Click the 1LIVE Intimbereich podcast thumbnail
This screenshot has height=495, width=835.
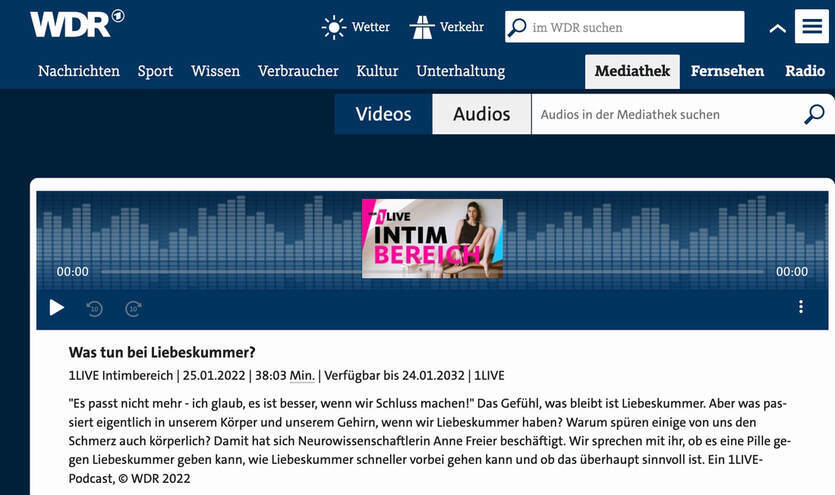pyautogui.click(x=432, y=238)
